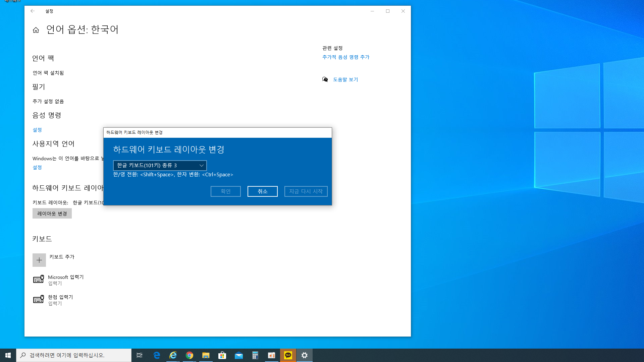Launch Microsoft Edge from taskbar

point(157,355)
